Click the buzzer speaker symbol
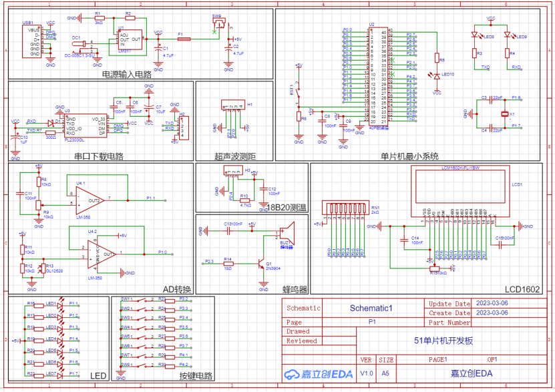Viewport: 555px width, 392px height. coord(286,235)
